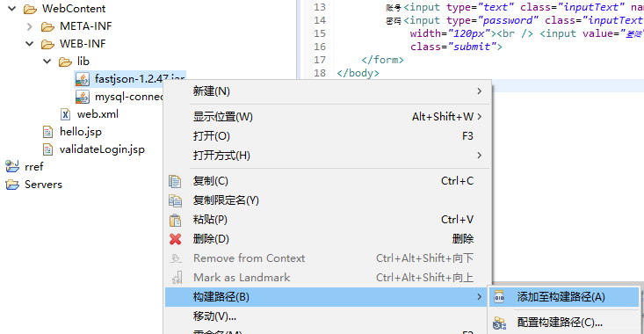Screen dimensions: 644x334
Task: Click the paste clipboard icon
Action: point(176,220)
